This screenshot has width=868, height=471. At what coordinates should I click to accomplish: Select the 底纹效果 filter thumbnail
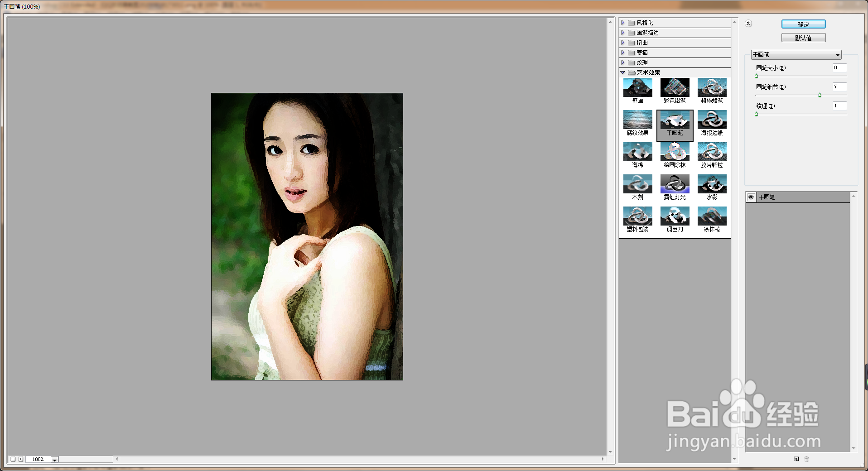pyautogui.click(x=637, y=120)
